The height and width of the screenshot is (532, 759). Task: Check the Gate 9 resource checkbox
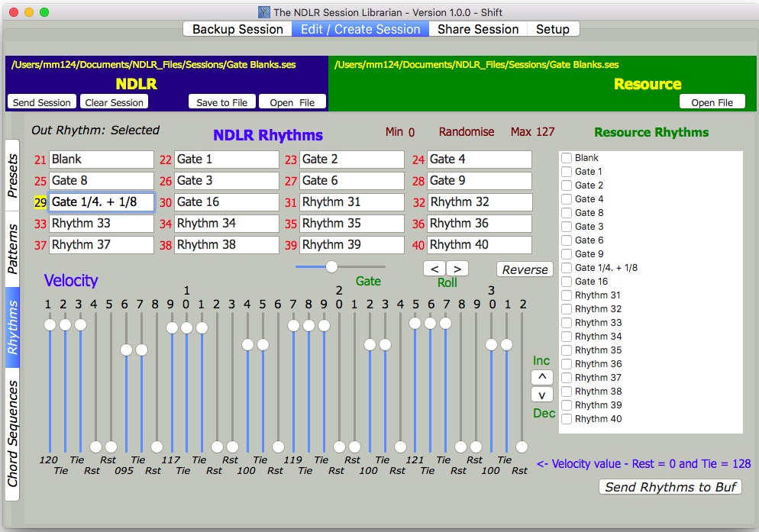pos(567,254)
